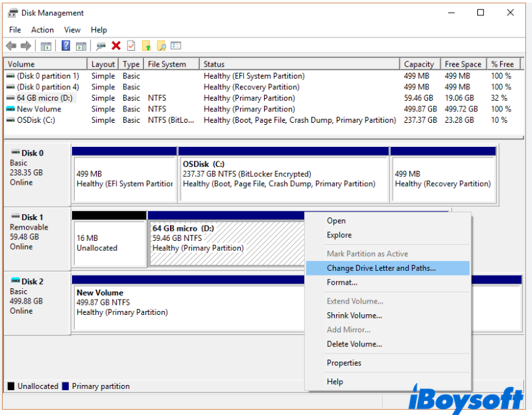Select Change Drive Letter and Paths option
Screen dimensions: 532x415
tap(381, 268)
